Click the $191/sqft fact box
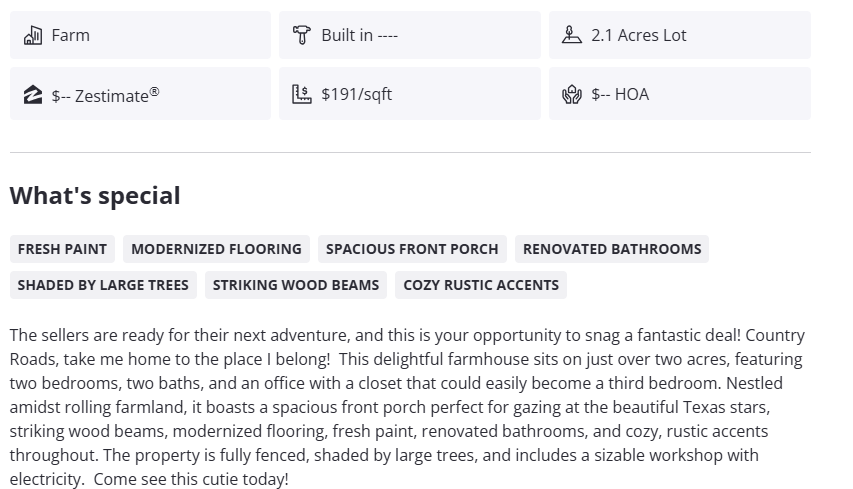Image resolution: width=853 pixels, height=489 pixels. (x=409, y=94)
